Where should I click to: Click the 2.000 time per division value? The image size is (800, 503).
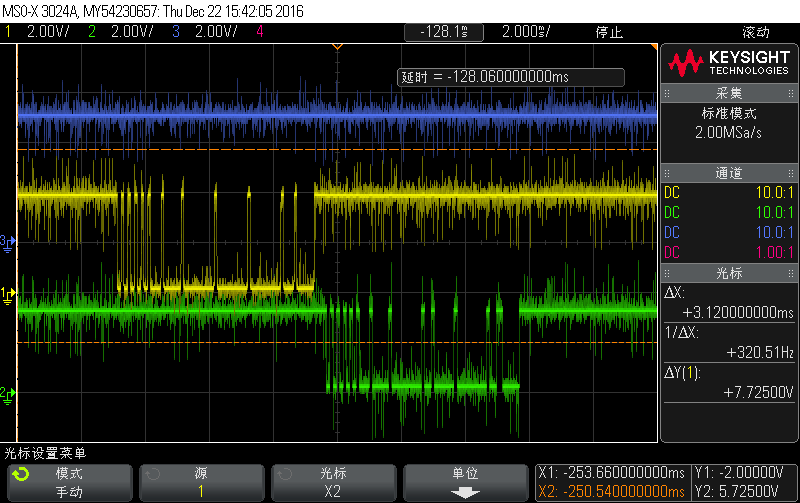point(526,32)
